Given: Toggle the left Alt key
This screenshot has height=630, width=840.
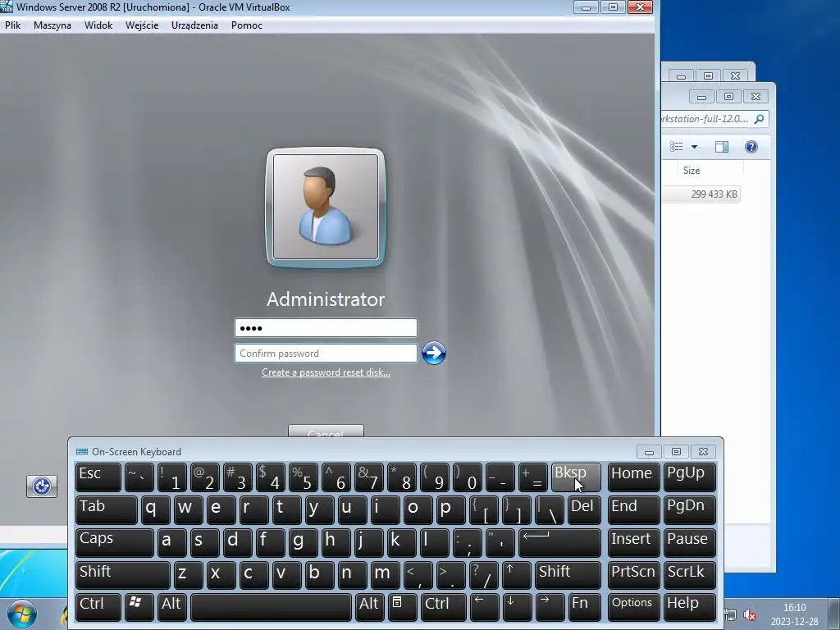Looking at the screenshot, I should pyautogui.click(x=171, y=607).
